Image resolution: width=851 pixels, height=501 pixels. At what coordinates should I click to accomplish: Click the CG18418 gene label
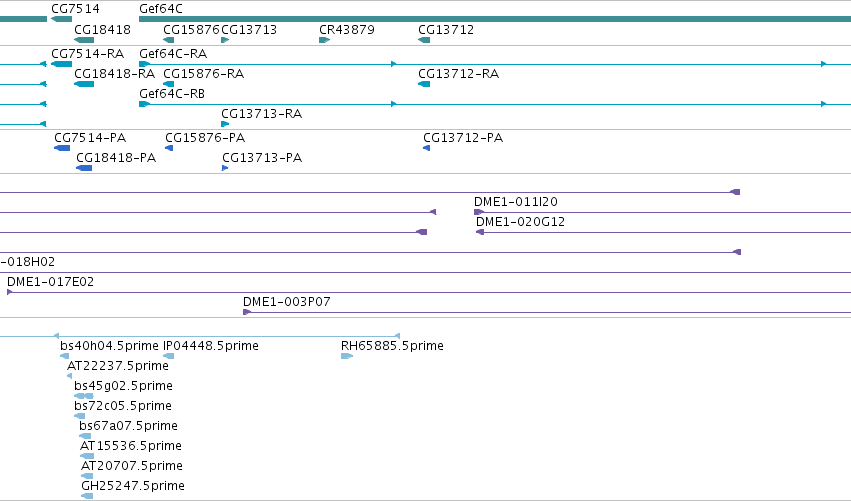coord(102,29)
